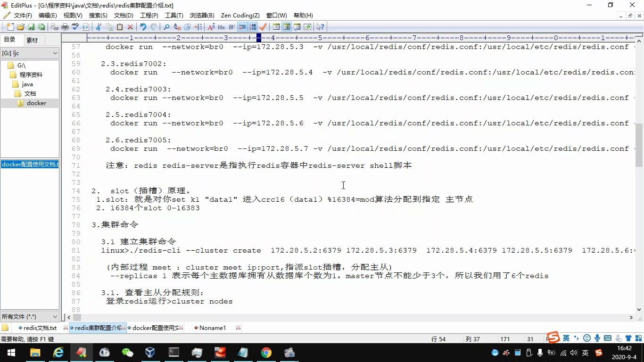Viewport: 644px width, 362px height.
Task: Run the ABC spell check tool
Action: [75, 27]
